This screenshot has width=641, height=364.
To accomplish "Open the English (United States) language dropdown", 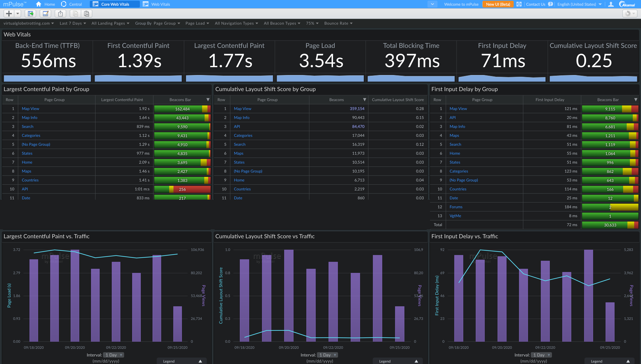I will [x=579, y=4].
